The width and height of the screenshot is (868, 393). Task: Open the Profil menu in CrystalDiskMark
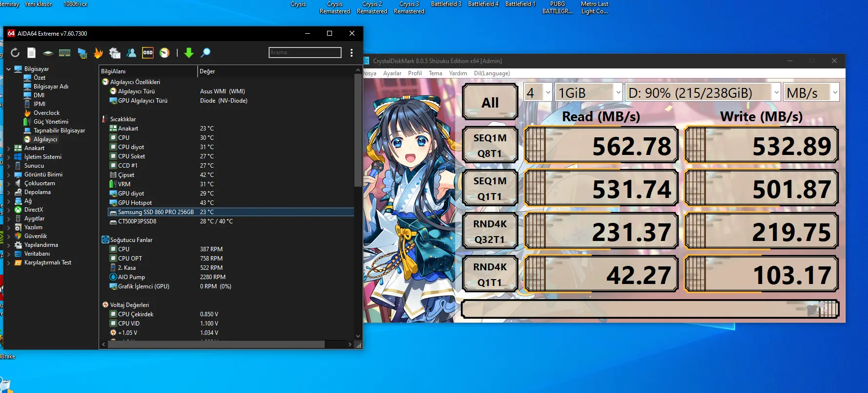[x=415, y=73]
